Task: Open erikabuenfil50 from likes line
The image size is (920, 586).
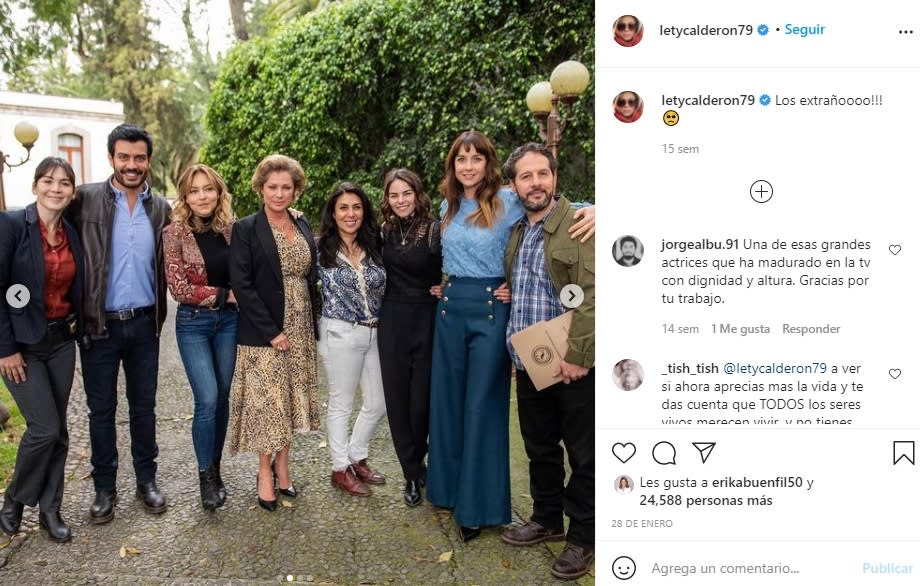Action: [x=755, y=483]
